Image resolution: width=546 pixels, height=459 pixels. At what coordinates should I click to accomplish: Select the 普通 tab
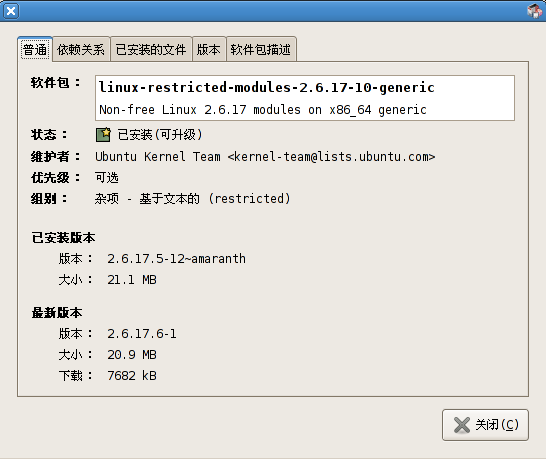35,49
